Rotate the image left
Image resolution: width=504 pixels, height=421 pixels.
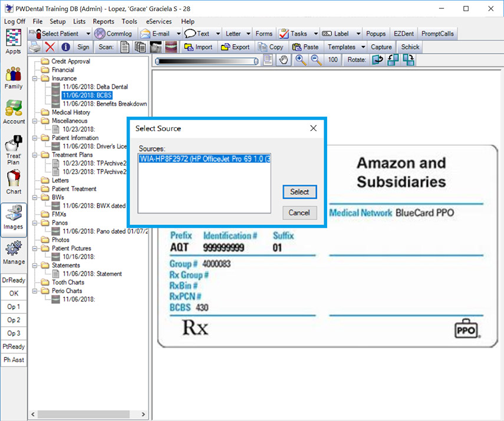pyautogui.click(x=393, y=60)
